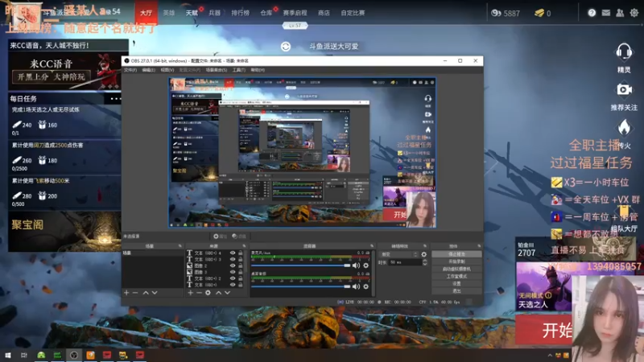
Task: Pop out the Sources dock panel
Action: pos(244,246)
